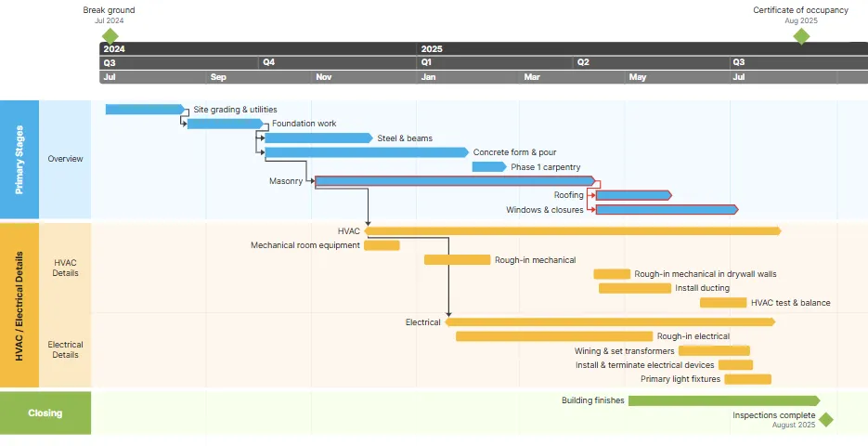The height and width of the screenshot is (446, 868).
Task: Select the Steel & beams task bar
Action: coord(318,138)
